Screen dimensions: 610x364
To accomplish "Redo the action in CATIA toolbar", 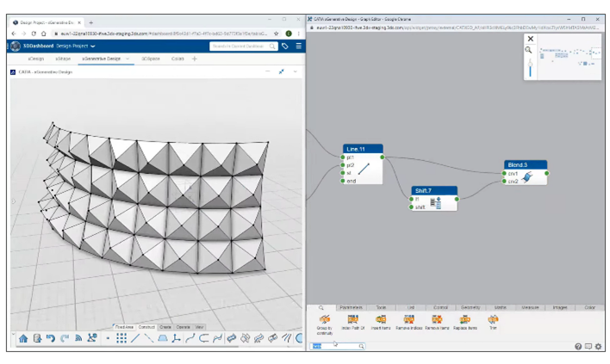I will [65, 338].
